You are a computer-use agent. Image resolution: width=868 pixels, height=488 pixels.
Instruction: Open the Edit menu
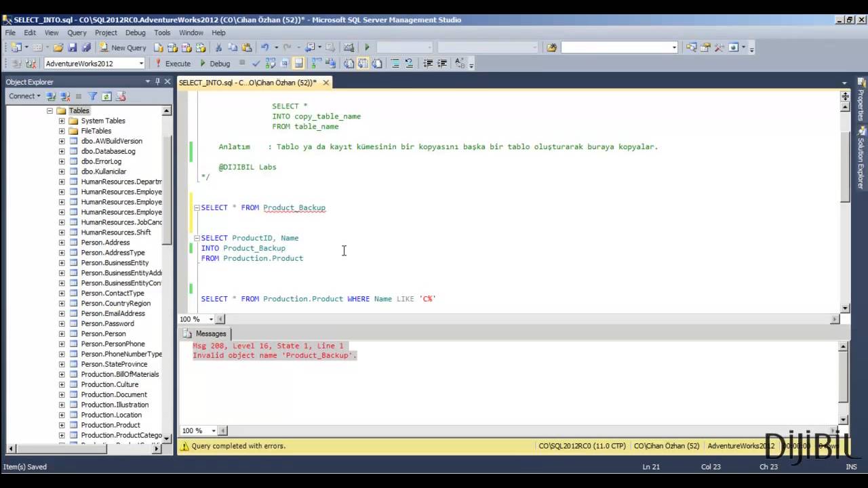coord(30,33)
